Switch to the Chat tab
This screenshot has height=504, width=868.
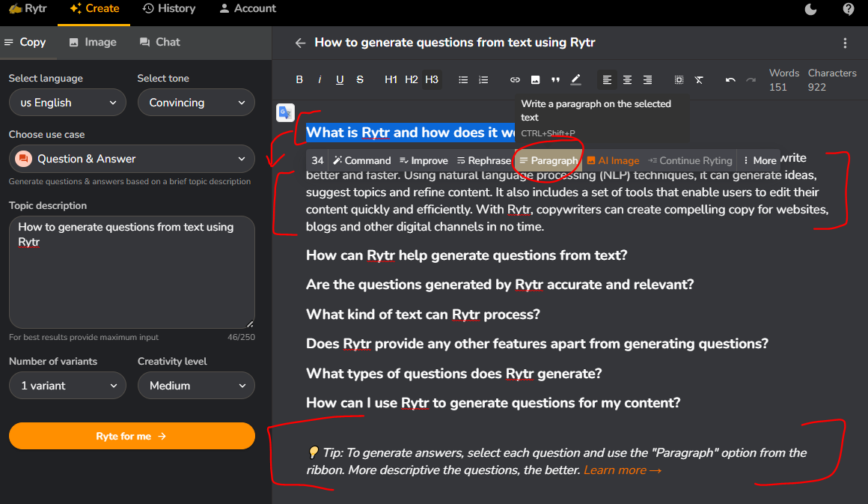pyautogui.click(x=159, y=42)
